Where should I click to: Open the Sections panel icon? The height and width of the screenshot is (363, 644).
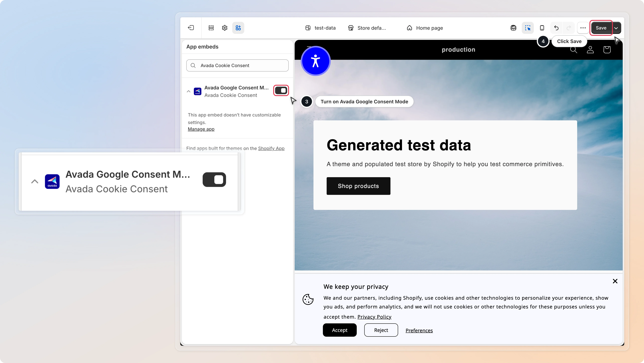pos(211,28)
